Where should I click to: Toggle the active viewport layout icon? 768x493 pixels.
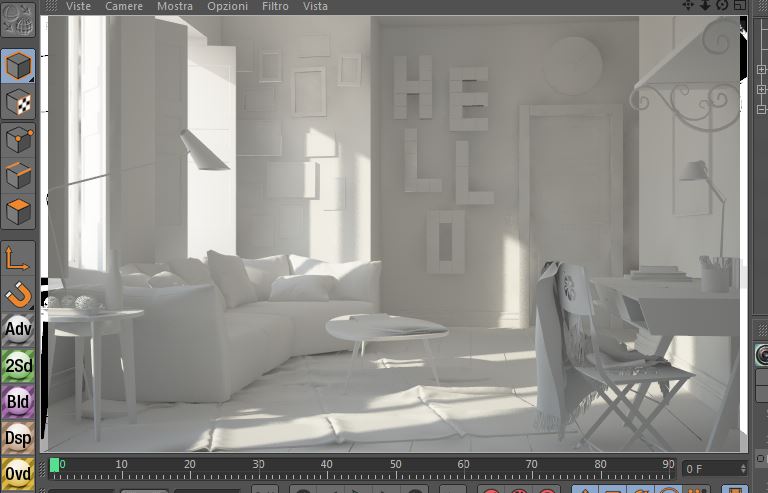point(740,5)
